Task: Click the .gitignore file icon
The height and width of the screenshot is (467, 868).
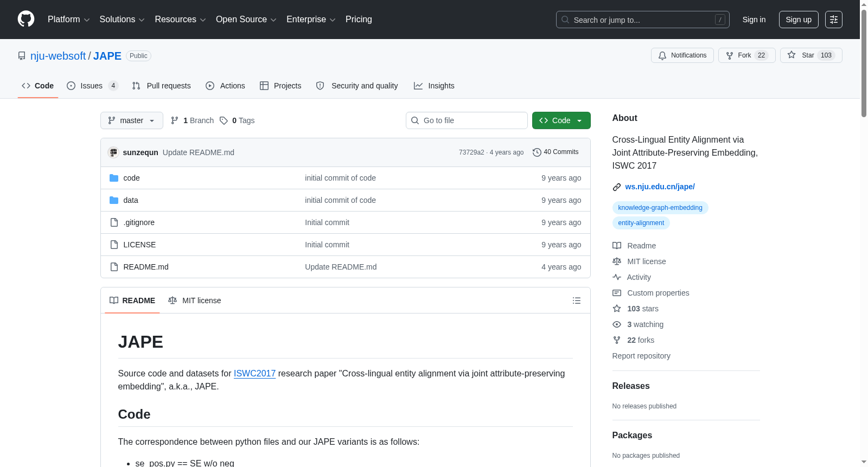Action: [114, 222]
